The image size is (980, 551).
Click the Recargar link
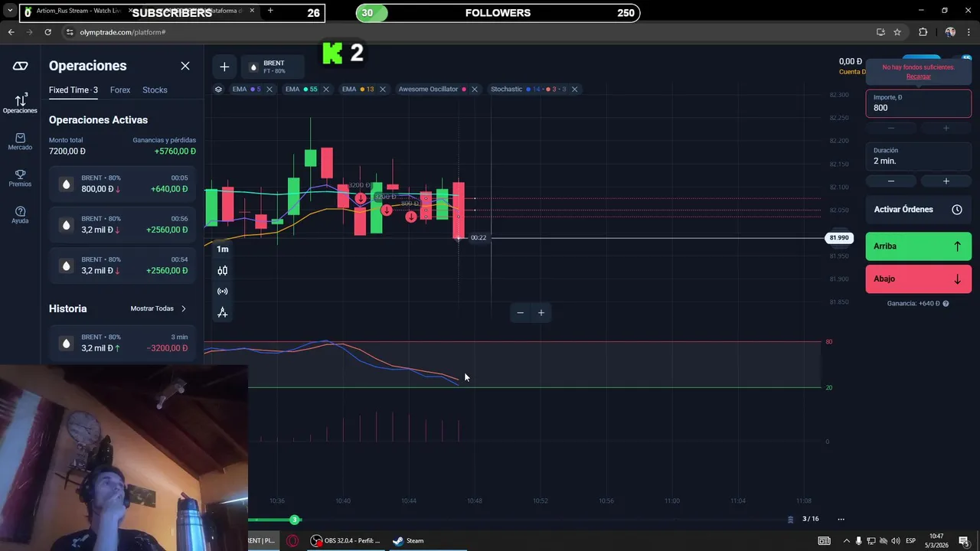pos(918,77)
